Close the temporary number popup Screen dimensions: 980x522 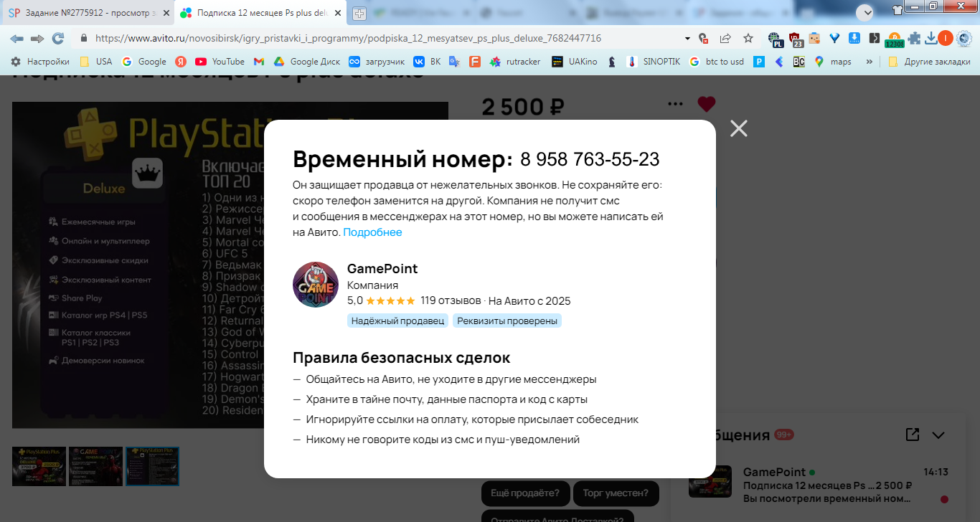(739, 128)
